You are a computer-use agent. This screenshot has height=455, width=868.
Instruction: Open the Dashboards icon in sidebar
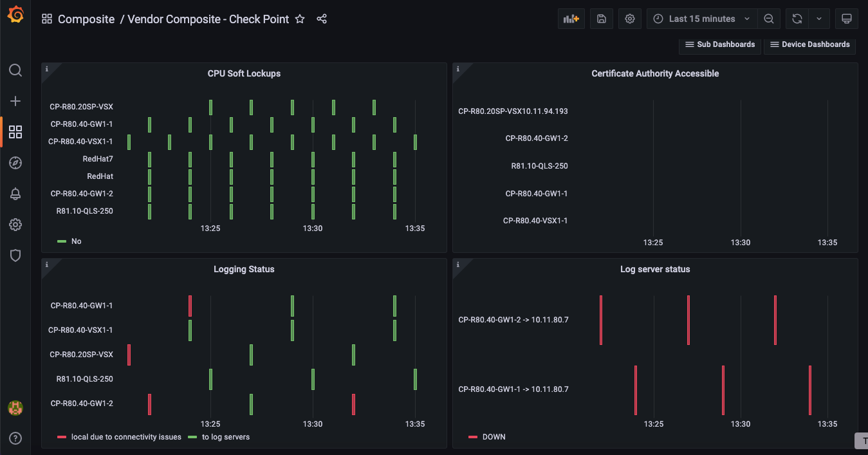coord(15,132)
